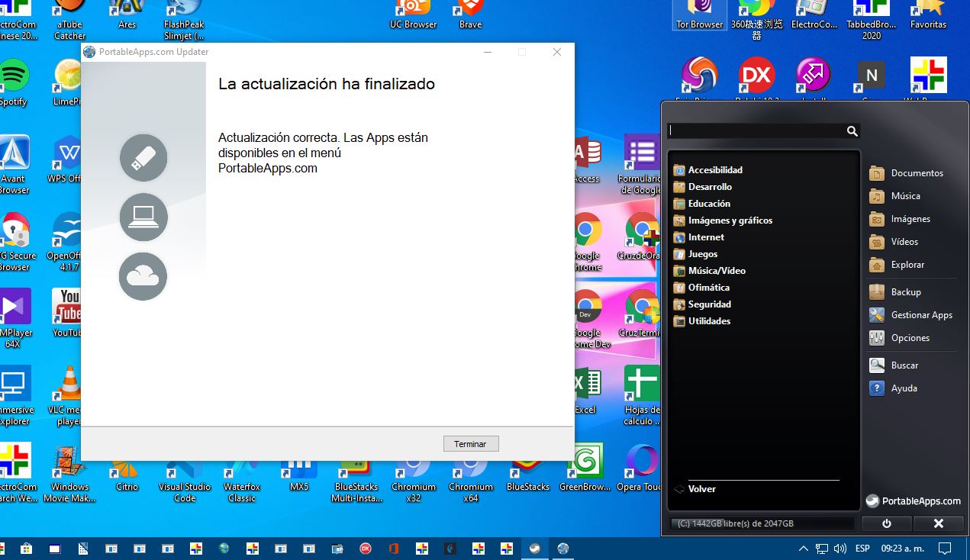Open the Tor Browser desktop icon
970x560 pixels.
699,14
